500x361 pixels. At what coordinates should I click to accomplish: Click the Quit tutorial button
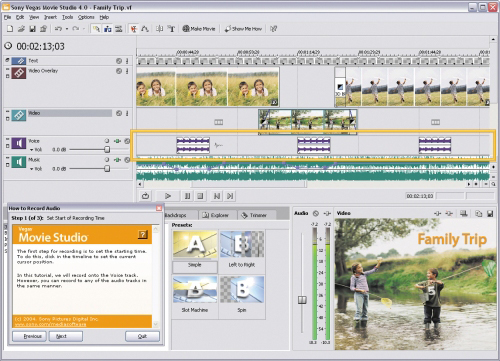[x=142, y=336]
